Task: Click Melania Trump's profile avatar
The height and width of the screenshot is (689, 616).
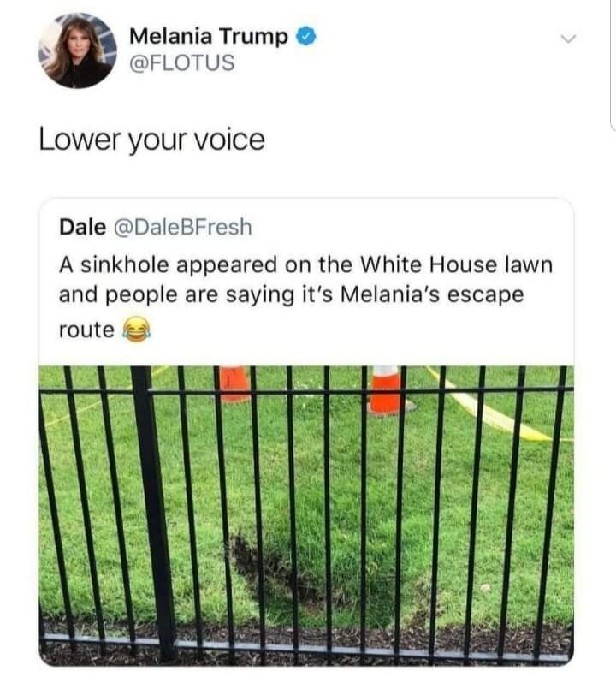Action: [78, 50]
